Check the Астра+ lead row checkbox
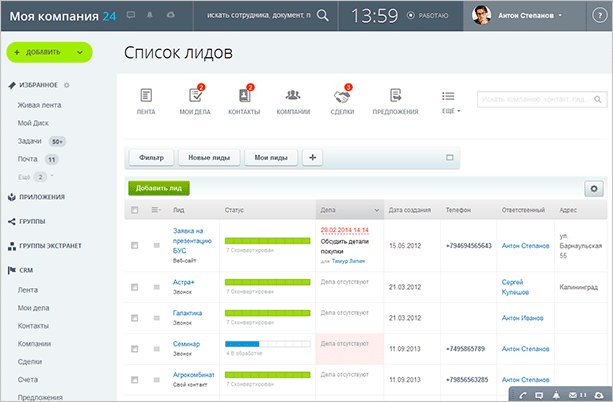Viewport: 613px width, 402px height. [135, 284]
